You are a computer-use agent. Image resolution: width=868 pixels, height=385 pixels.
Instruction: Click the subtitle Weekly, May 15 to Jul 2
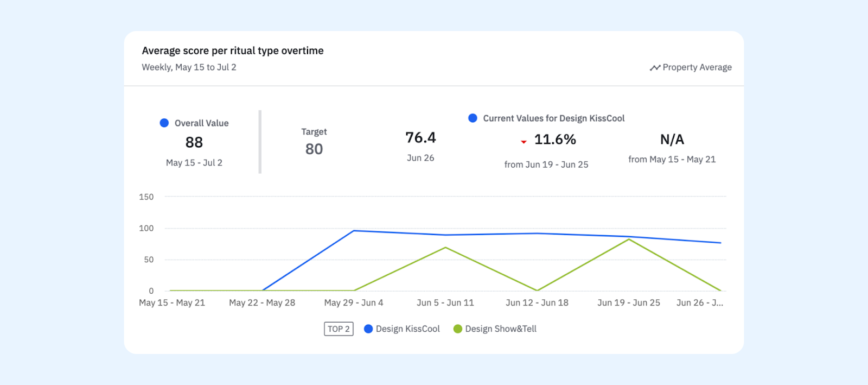(189, 67)
